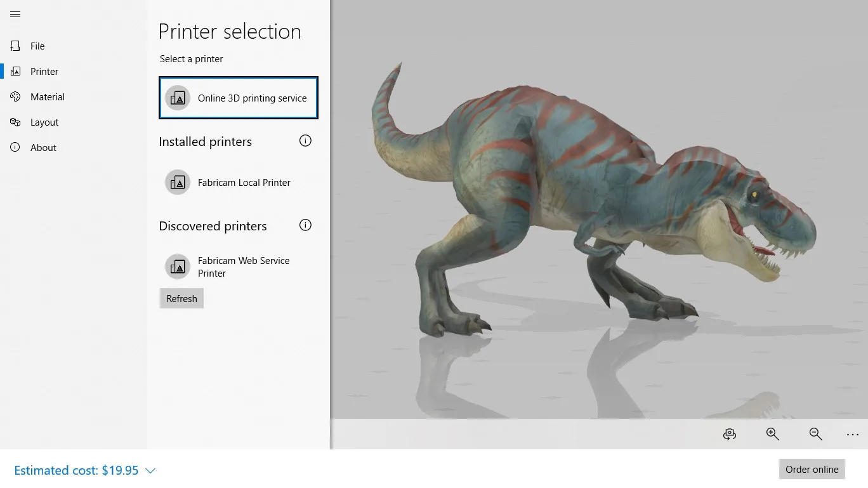Switch to the Printer selection section

tap(44, 71)
